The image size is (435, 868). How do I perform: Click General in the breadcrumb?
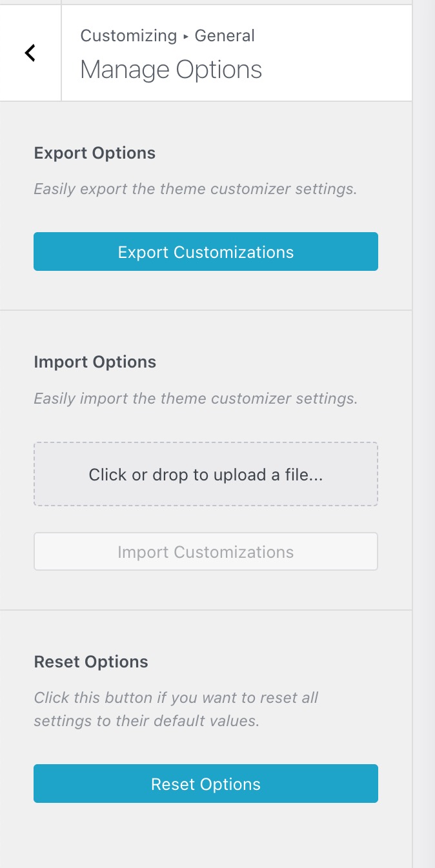(x=225, y=35)
